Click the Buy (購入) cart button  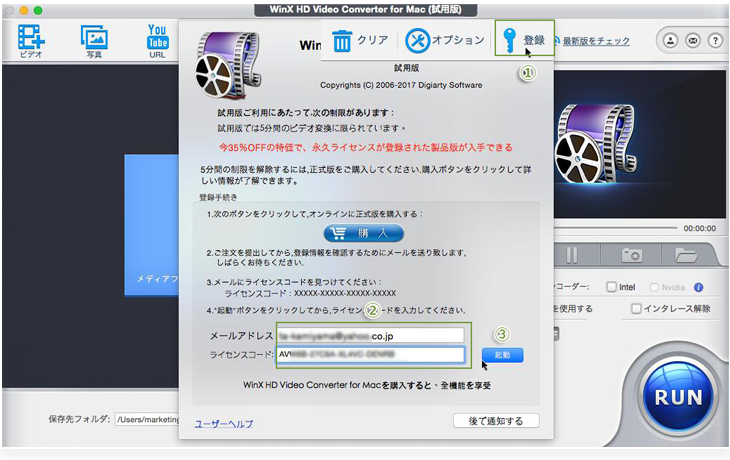pos(364,233)
